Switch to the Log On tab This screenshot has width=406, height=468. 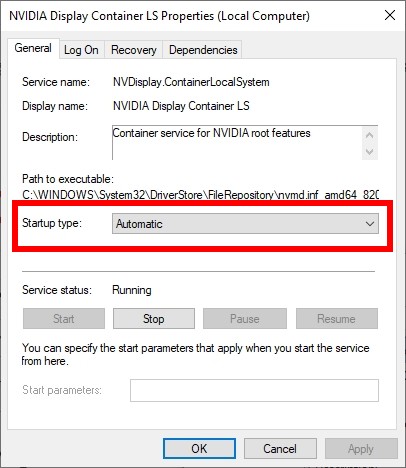point(81,50)
